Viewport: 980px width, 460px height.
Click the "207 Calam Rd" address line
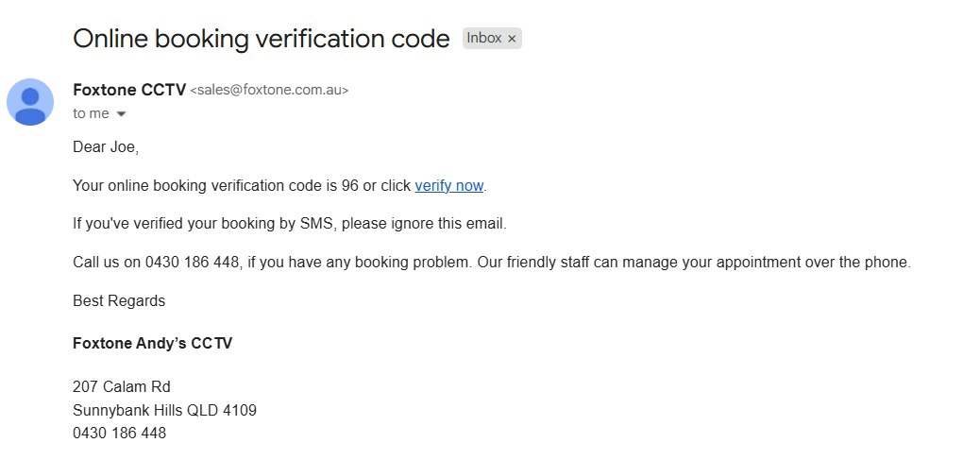[x=121, y=387]
